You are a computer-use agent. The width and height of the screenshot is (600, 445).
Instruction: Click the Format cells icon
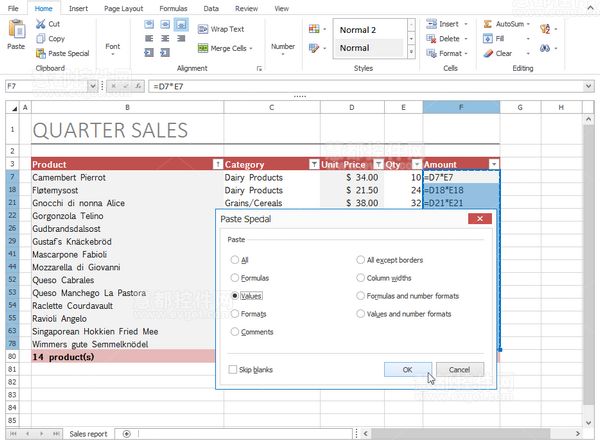(431, 53)
